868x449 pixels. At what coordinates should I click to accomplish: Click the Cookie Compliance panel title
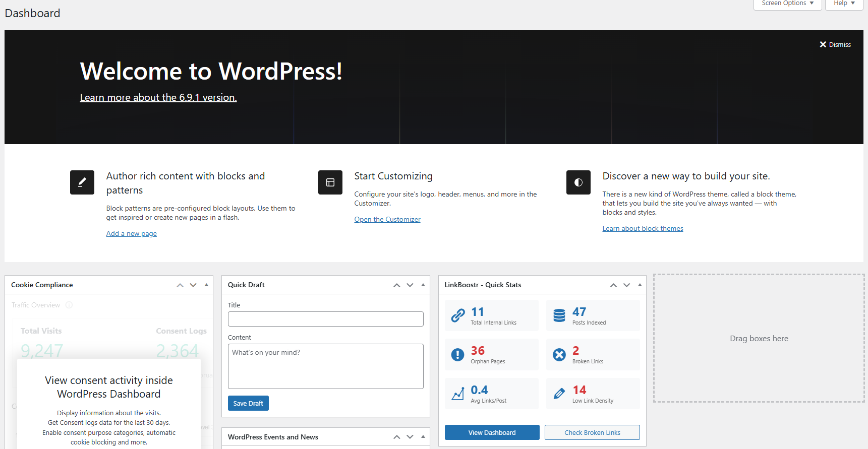(42, 285)
